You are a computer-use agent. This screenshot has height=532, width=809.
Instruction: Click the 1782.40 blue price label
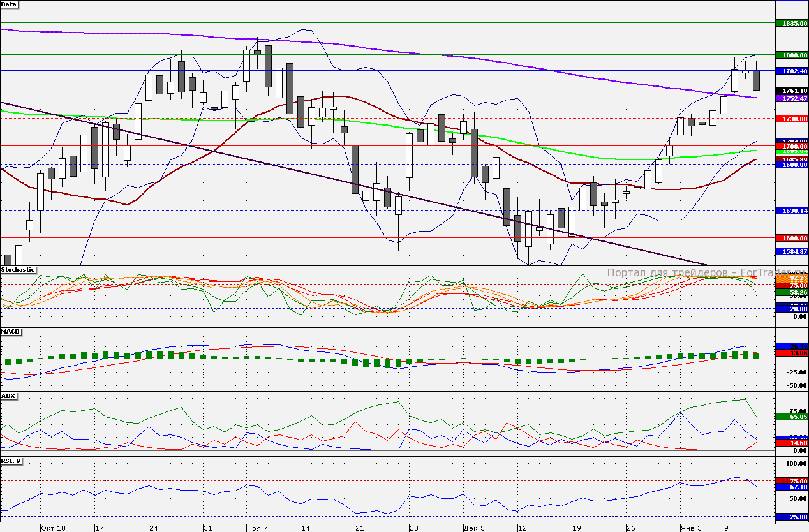point(791,71)
